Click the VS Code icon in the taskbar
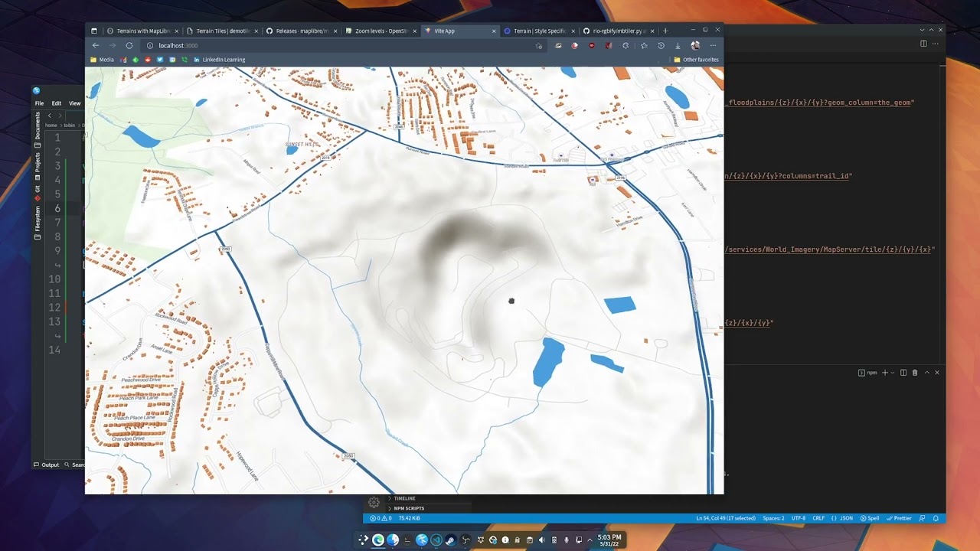Viewport: 980px width, 551px height. coord(436,540)
